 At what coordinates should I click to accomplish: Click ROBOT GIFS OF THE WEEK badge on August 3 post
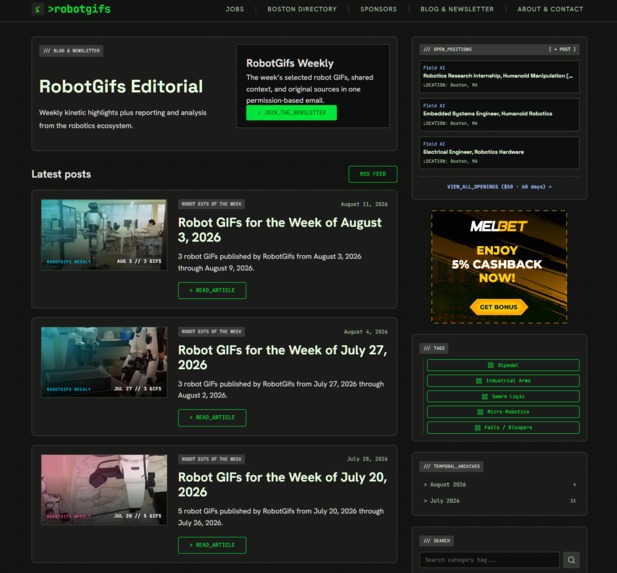click(x=211, y=204)
